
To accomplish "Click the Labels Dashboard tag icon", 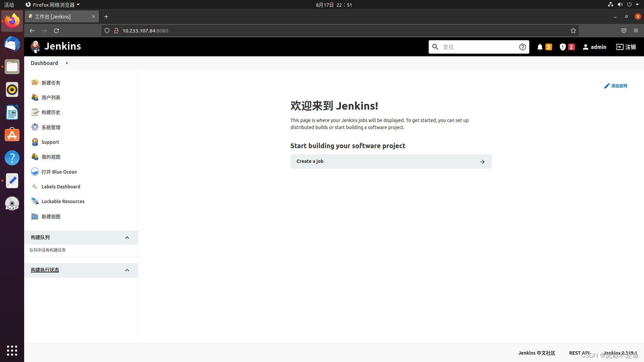I will 35,186.
